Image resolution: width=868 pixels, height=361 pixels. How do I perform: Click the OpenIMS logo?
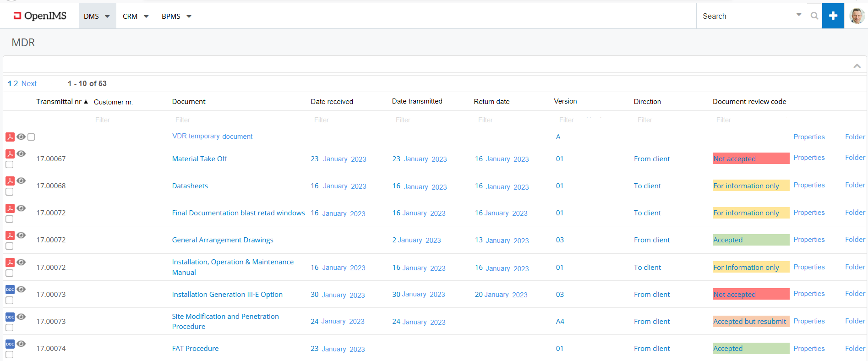pos(40,16)
